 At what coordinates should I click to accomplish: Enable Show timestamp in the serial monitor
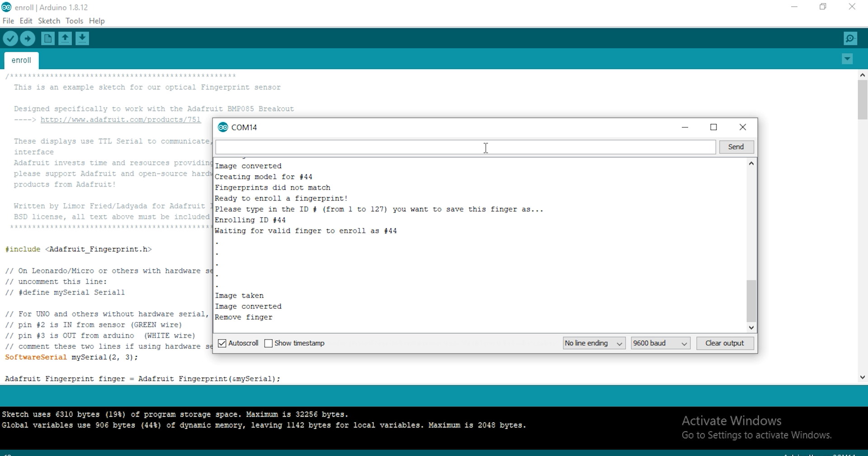pos(269,343)
